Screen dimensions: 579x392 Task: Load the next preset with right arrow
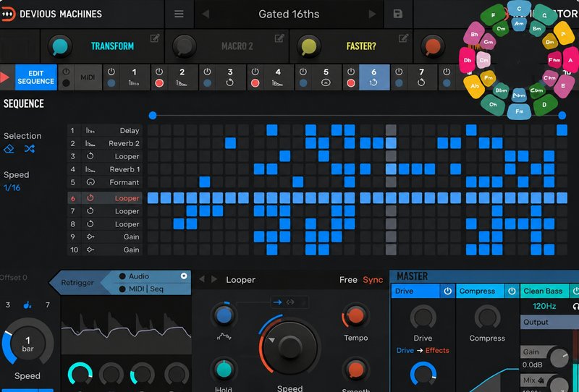[x=372, y=14]
